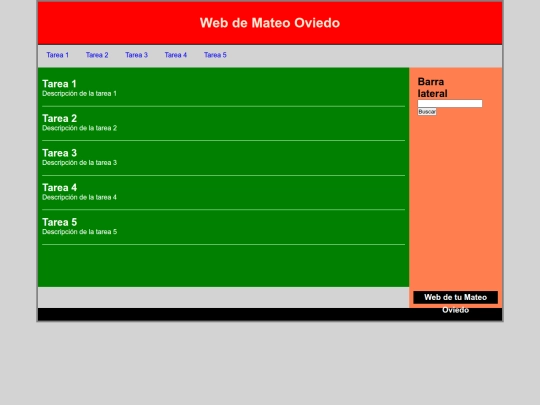The image size is (540, 405).
Task: Click the Tarea 5 heading in main content
Action: pyautogui.click(x=59, y=222)
